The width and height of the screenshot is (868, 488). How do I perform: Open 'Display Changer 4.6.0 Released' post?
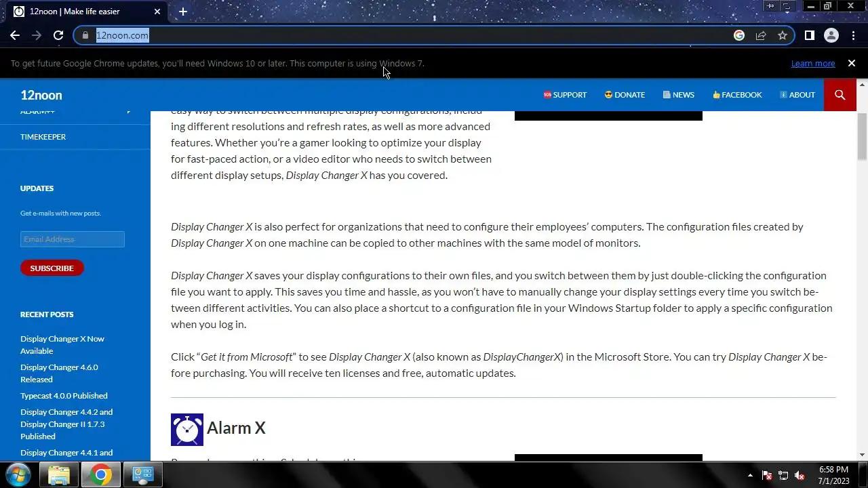point(59,373)
